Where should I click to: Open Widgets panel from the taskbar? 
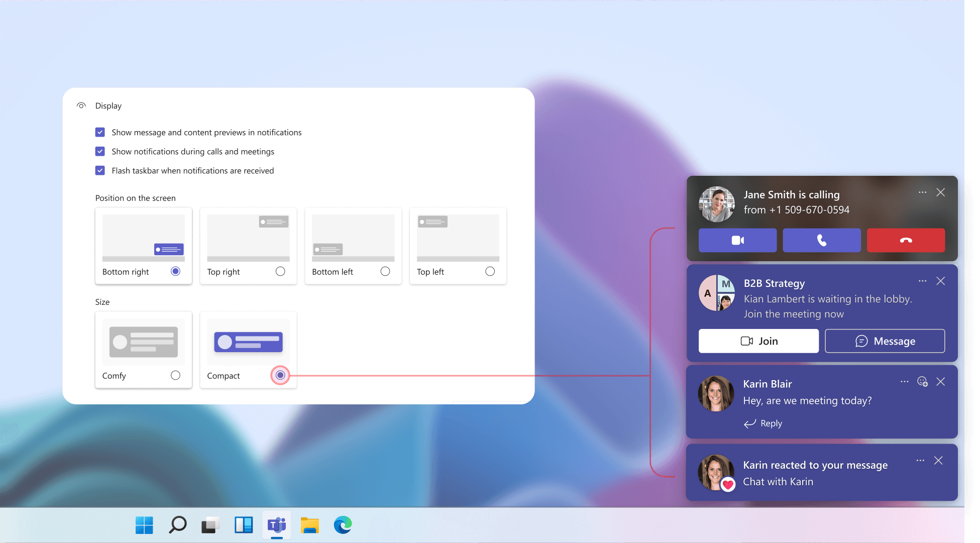pyautogui.click(x=244, y=525)
